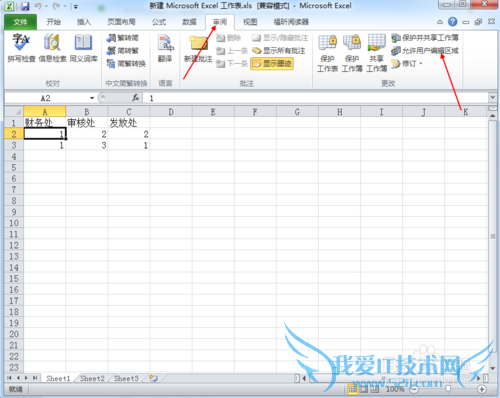Switch to the 开始 Home tab
The height and width of the screenshot is (398, 500).
pos(53,22)
